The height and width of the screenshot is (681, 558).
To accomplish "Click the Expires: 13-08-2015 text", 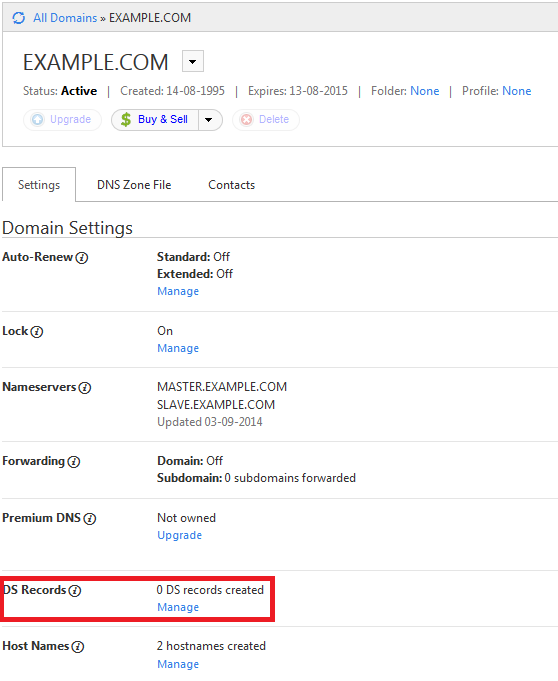I will 298,91.
